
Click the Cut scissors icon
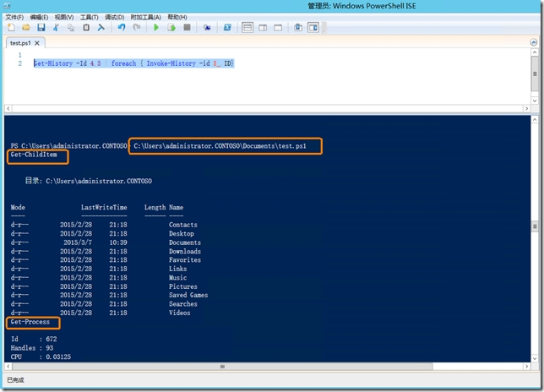tap(56, 27)
